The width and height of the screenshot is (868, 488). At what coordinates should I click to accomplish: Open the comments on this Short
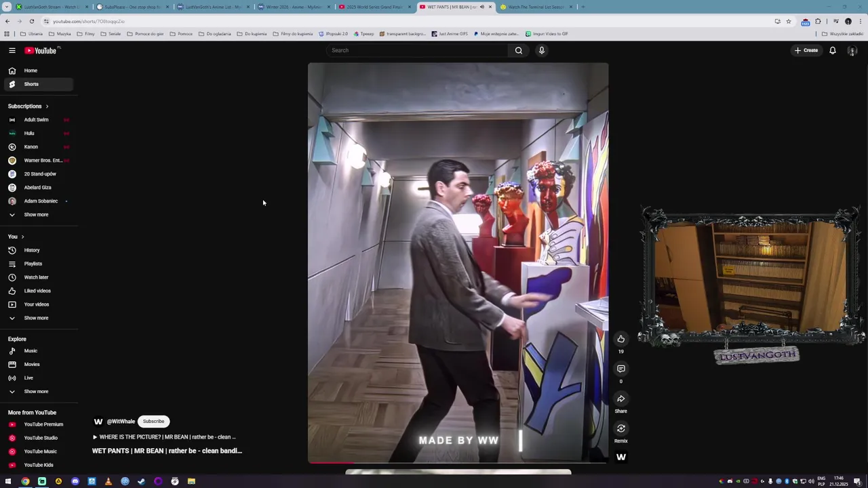tap(620, 369)
